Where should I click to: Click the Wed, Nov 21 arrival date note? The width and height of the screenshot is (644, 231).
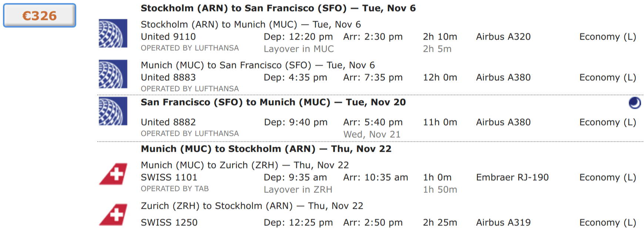point(372,134)
